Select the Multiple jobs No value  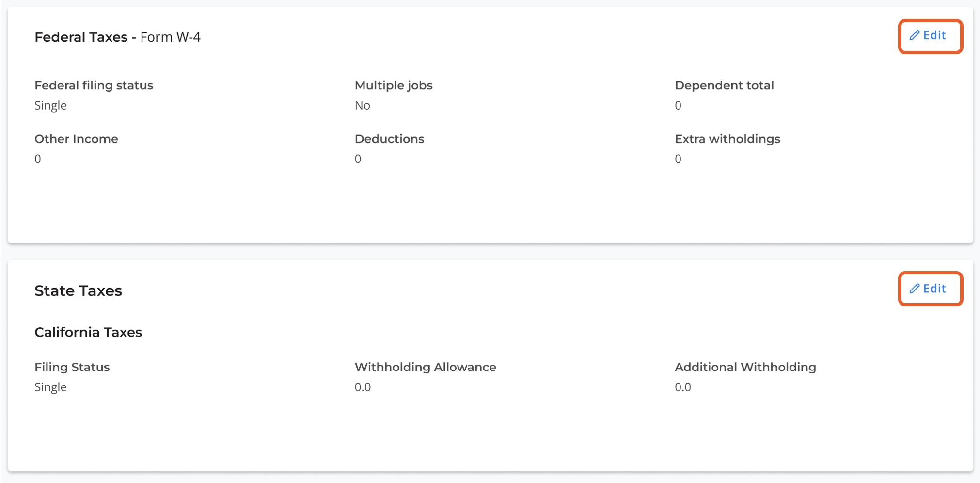[x=363, y=105]
